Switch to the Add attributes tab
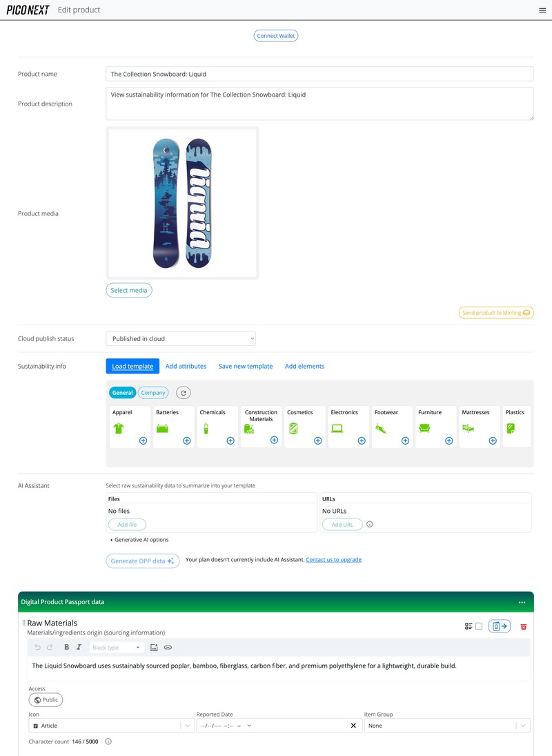 (186, 366)
